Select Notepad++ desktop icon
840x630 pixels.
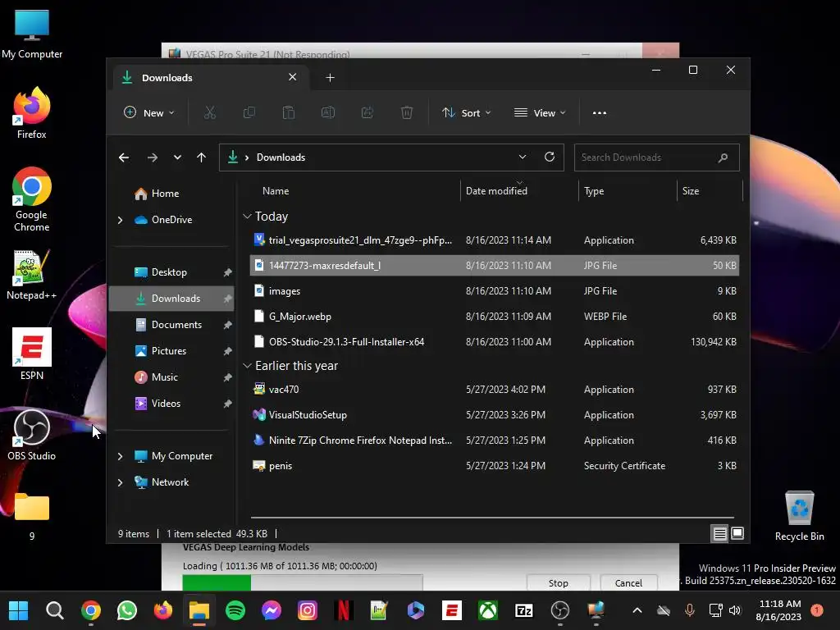pos(32,275)
